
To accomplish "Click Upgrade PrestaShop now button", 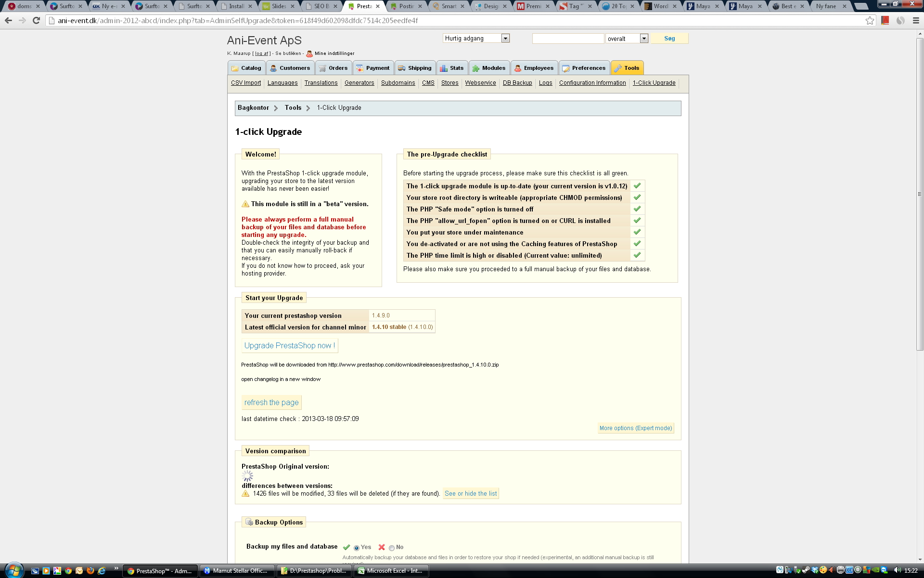I will point(289,346).
